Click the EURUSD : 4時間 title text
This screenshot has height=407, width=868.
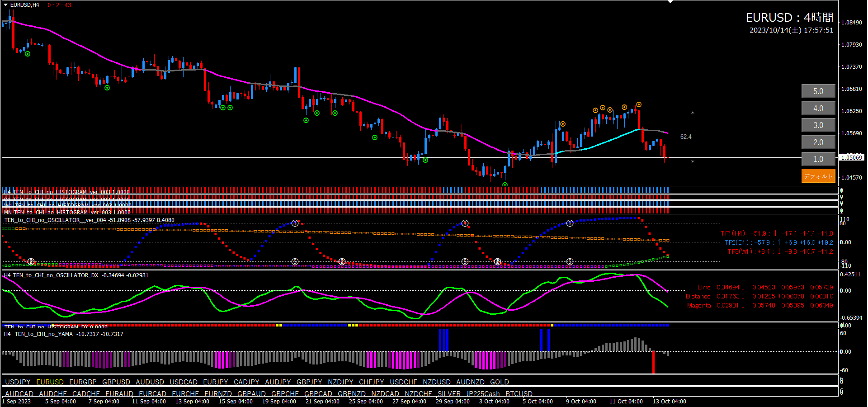789,18
